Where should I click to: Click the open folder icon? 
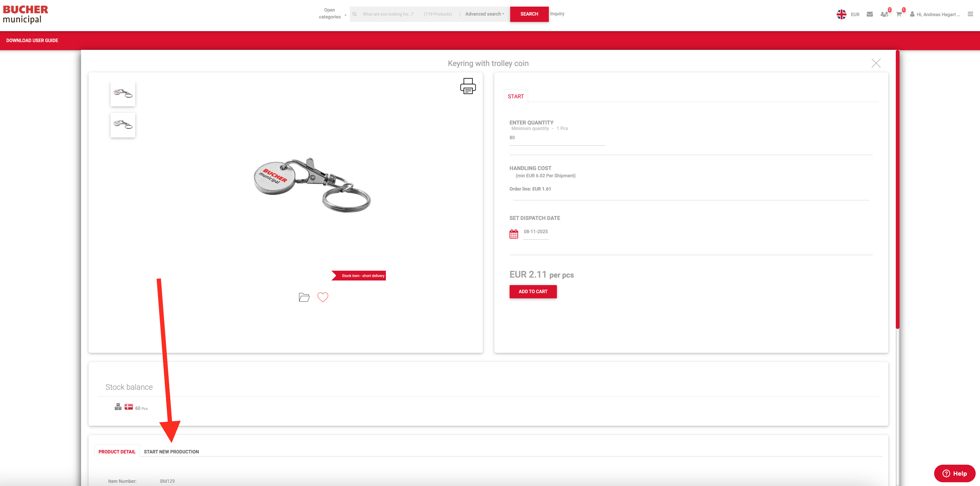point(304,297)
